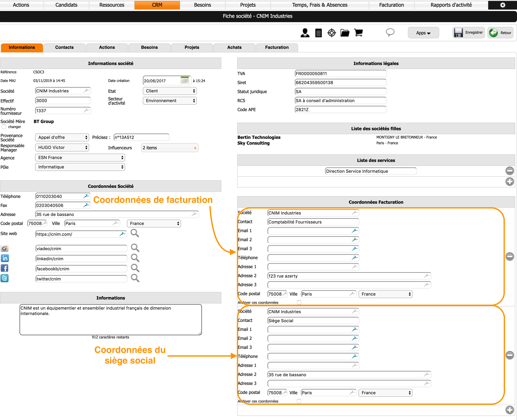This screenshot has height=420, width=517.
Task: Open the Ressources menu
Action: coord(112,5)
